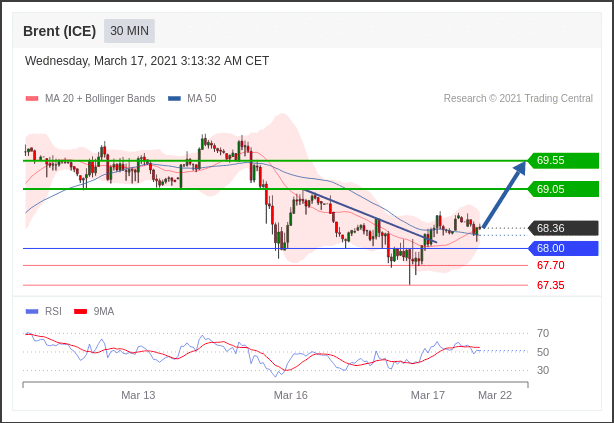Click the Brent (ICE) chart title
Image resolution: width=614 pixels, height=423 pixels.
59,31
